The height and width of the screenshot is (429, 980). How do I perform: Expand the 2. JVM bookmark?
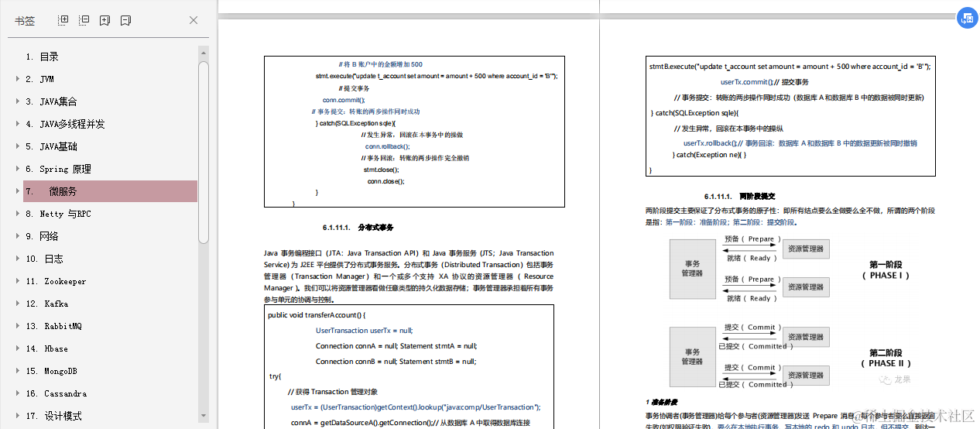18,79
